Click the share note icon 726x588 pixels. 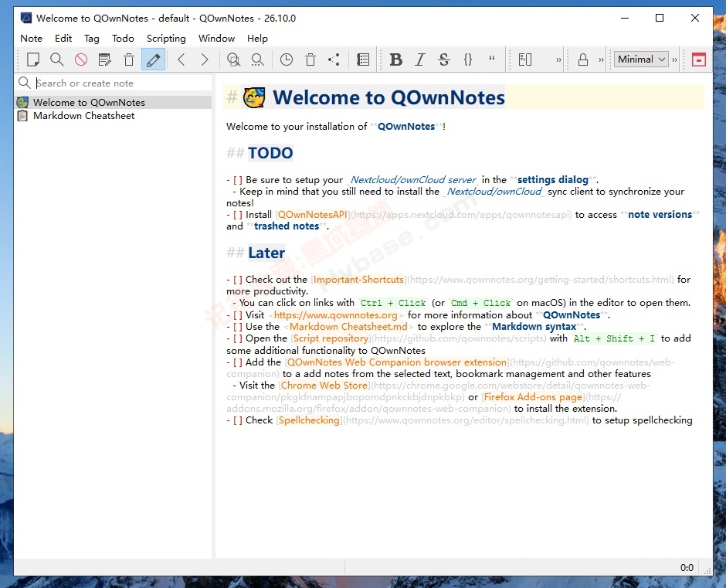[334, 59]
